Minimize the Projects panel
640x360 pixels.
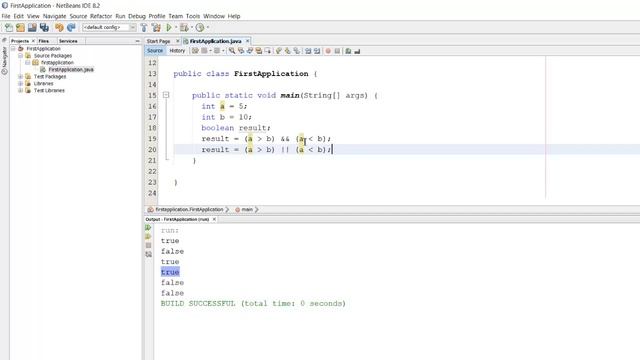point(137,41)
